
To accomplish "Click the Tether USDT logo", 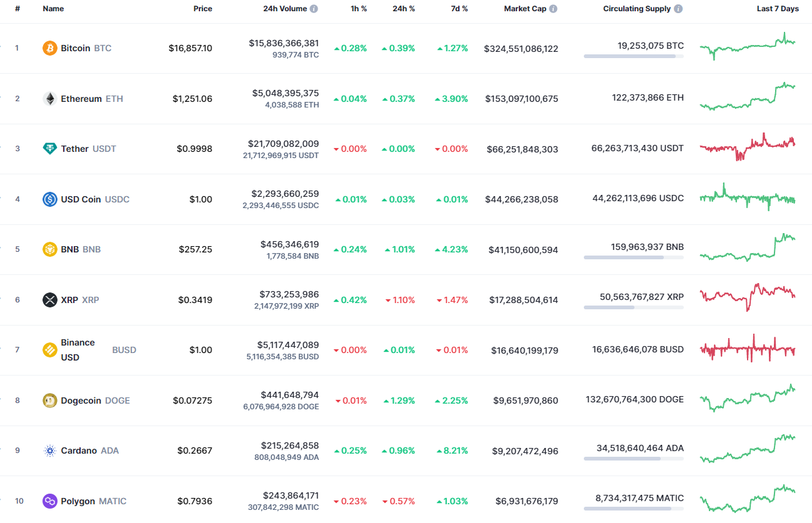I will point(50,149).
